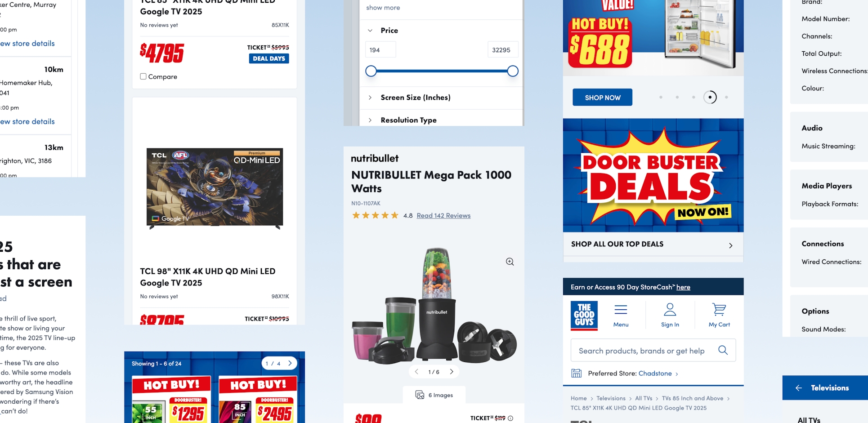
Task: Open the hamburger Menu icon
Action: [x=621, y=309]
